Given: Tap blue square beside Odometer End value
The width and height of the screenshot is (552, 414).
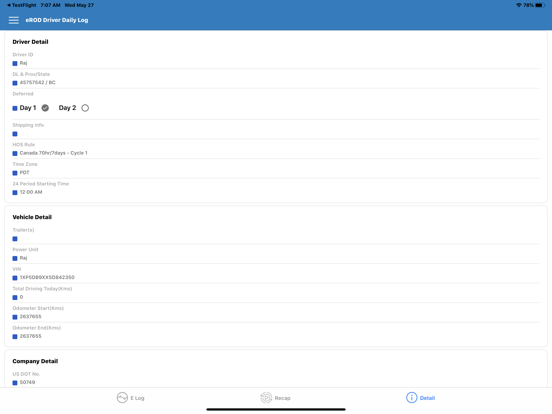Looking at the screenshot, I should [x=15, y=337].
